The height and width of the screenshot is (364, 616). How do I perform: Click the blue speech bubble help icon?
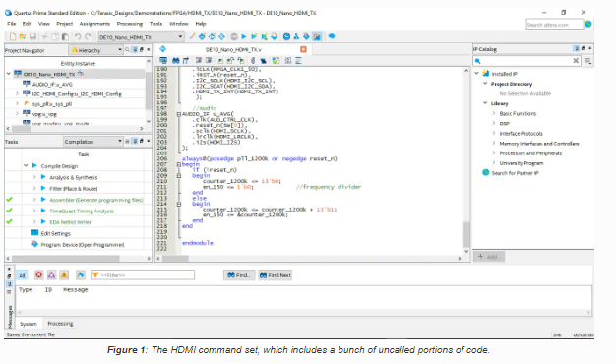(332, 37)
